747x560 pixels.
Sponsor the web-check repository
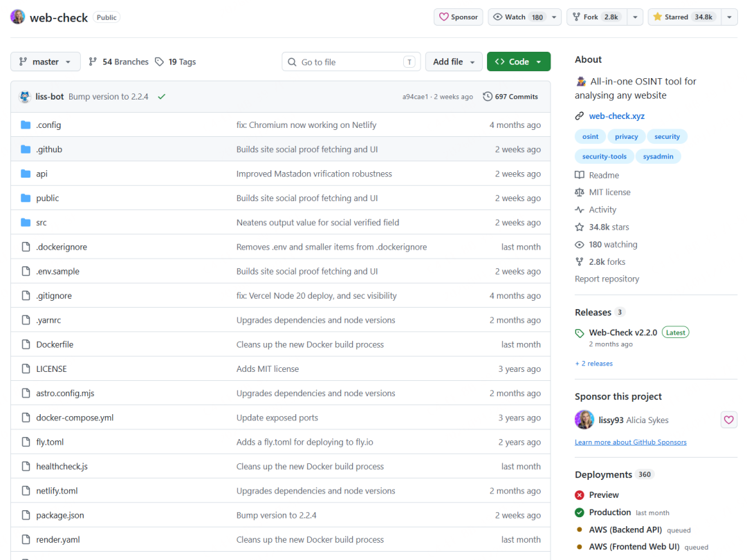click(x=459, y=17)
